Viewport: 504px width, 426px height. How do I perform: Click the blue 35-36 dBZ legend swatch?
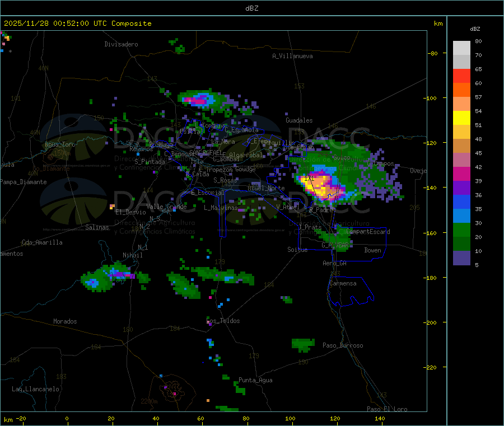tap(461, 202)
